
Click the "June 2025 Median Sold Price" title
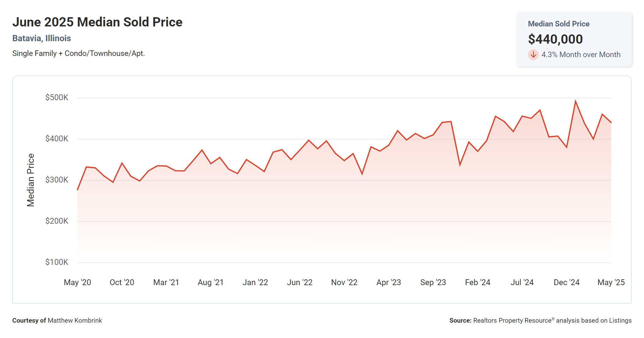pyautogui.click(x=97, y=22)
